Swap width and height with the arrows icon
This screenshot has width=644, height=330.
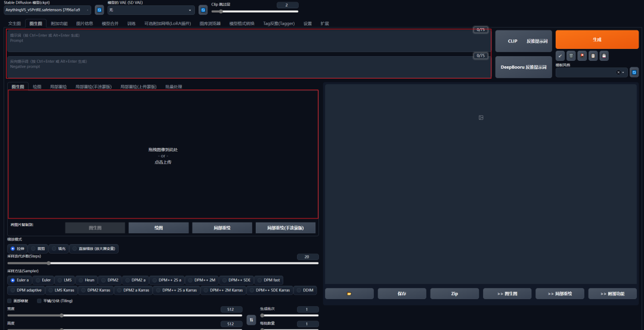click(x=251, y=320)
